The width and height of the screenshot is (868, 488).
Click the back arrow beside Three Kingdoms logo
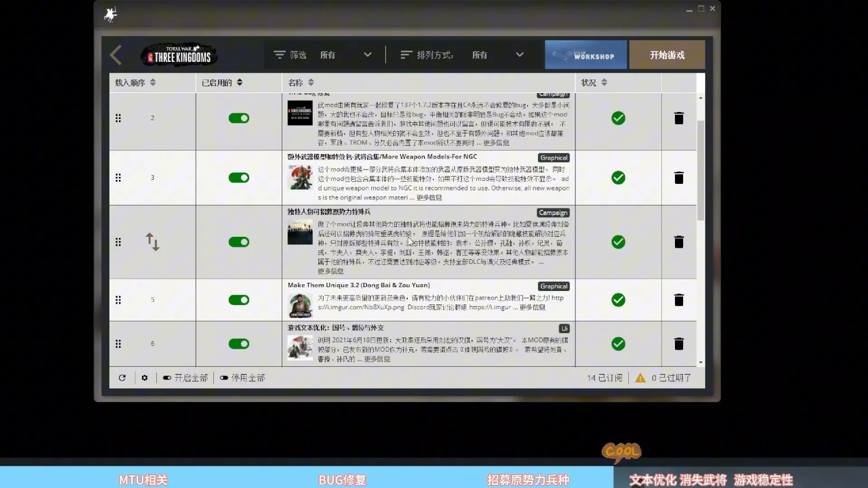pos(116,55)
